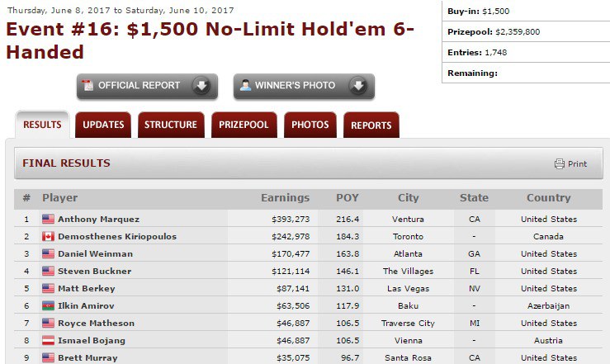Open the Reports tab
Screen dimensions: 610x364
(x=371, y=125)
